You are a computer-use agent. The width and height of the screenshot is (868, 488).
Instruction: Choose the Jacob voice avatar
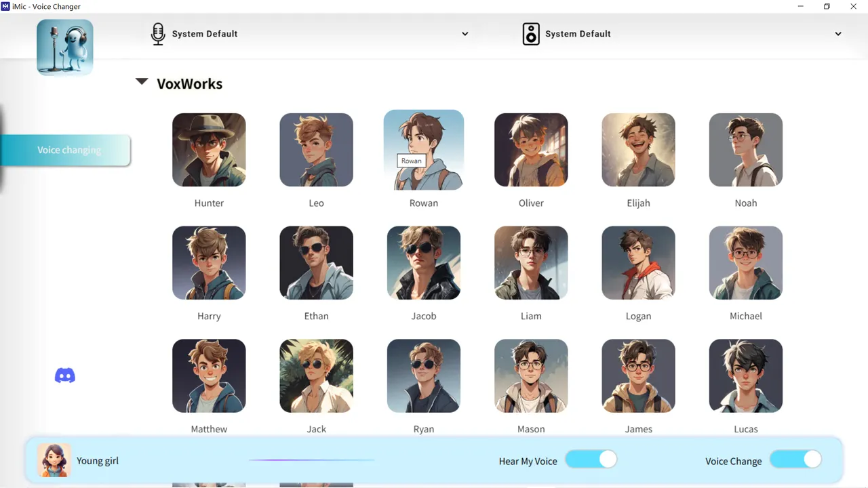(x=424, y=263)
